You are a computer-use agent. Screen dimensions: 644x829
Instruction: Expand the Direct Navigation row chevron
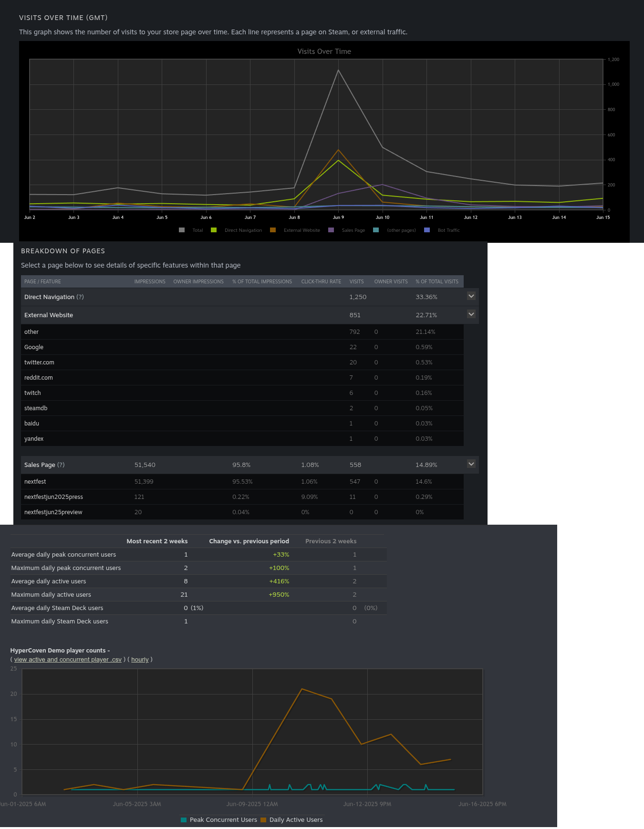[471, 296]
